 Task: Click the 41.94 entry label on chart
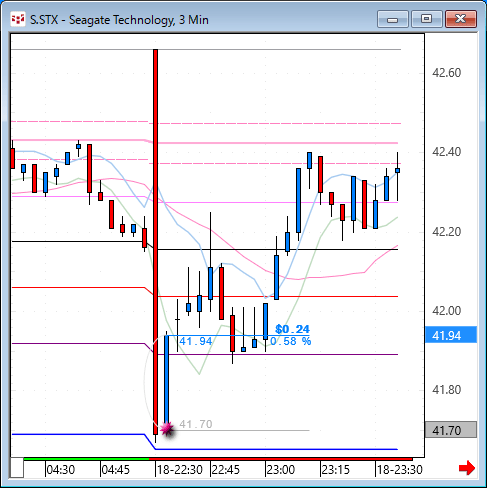[x=196, y=341]
